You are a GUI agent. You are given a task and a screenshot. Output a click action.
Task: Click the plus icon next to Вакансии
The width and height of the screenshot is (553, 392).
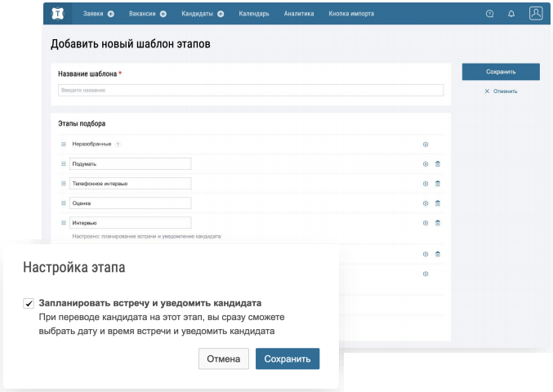click(x=163, y=14)
